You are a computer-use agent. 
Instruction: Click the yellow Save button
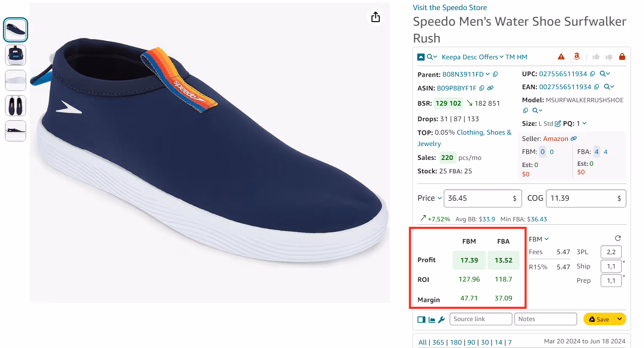click(x=599, y=319)
